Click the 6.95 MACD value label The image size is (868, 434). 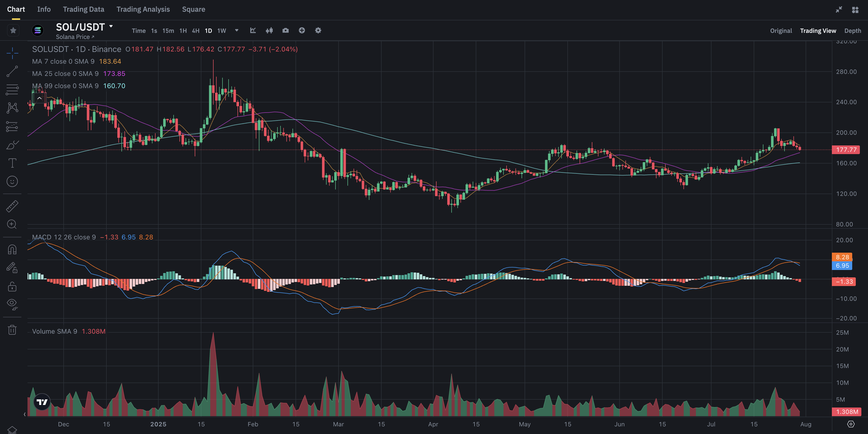coord(842,266)
